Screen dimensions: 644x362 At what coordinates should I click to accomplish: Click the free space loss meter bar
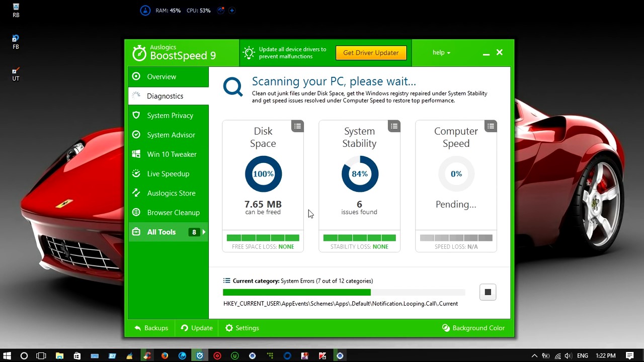[263, 238]
